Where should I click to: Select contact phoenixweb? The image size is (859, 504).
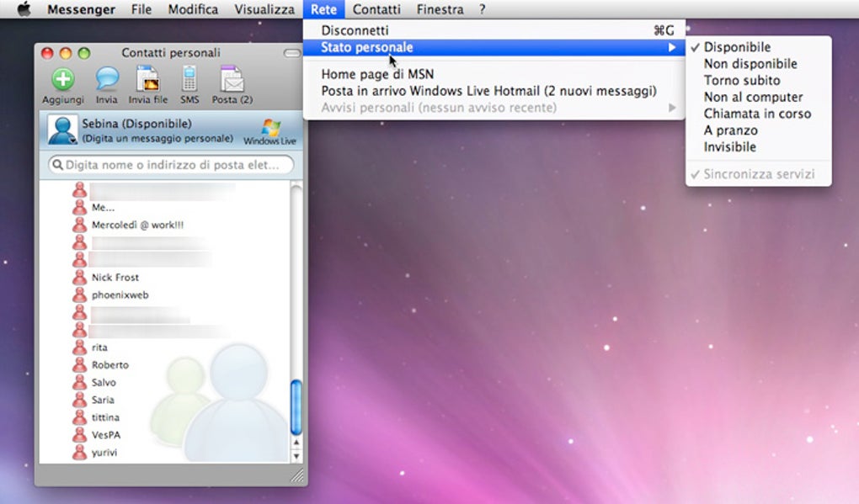coord(120,295)
